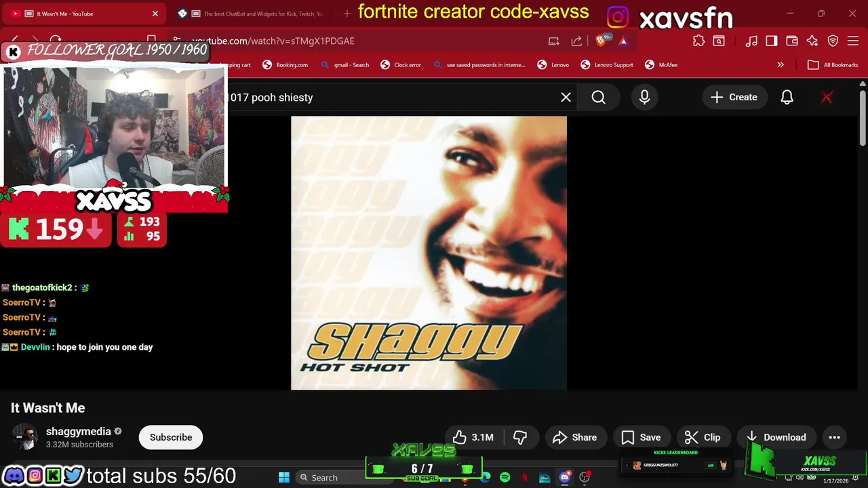Open the Lenovo bookmark
This screenshot has width=868, height=488.
point(553,65)
